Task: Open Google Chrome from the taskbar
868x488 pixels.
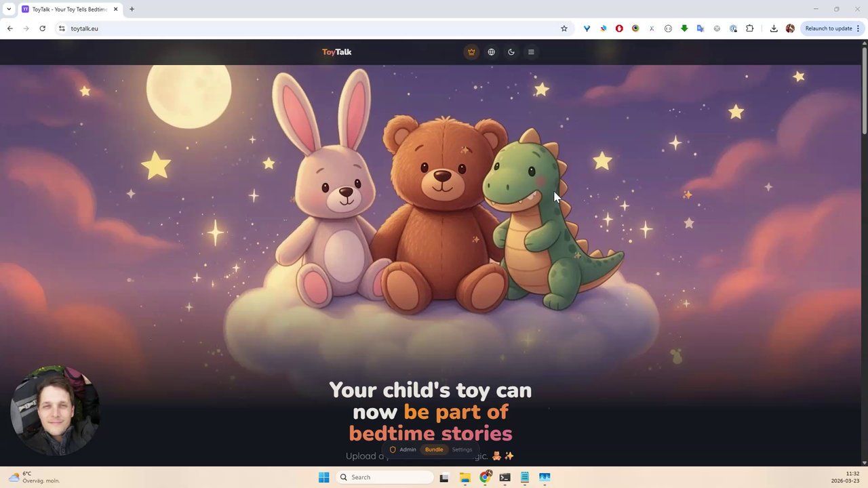Action: point(485,477)
